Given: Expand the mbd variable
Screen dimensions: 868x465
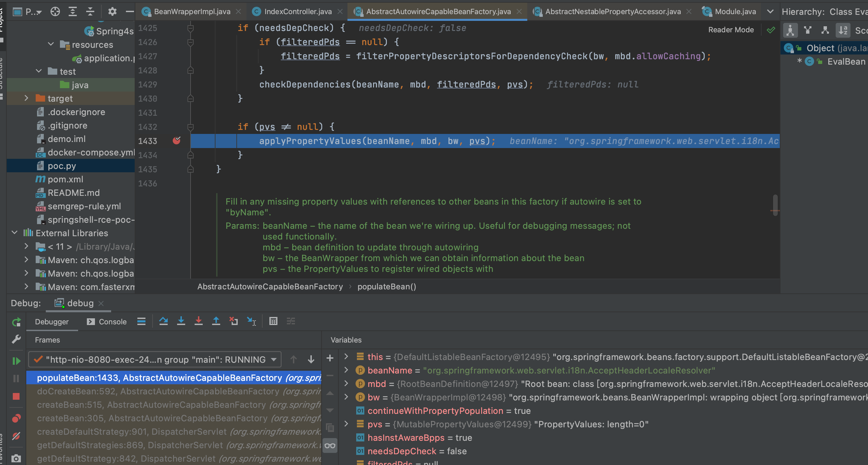Looking at the screenshot, I should click(x=346, y=384).
